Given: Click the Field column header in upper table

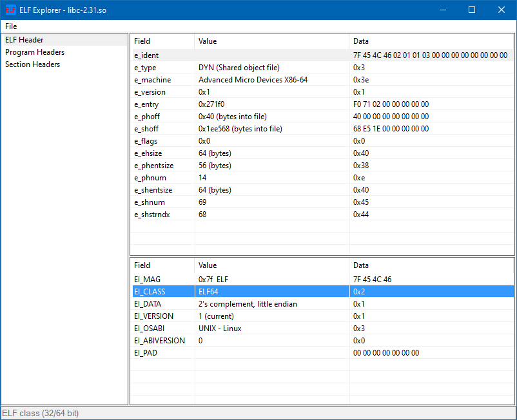Looking at the screenshot, I should point(162,41).
